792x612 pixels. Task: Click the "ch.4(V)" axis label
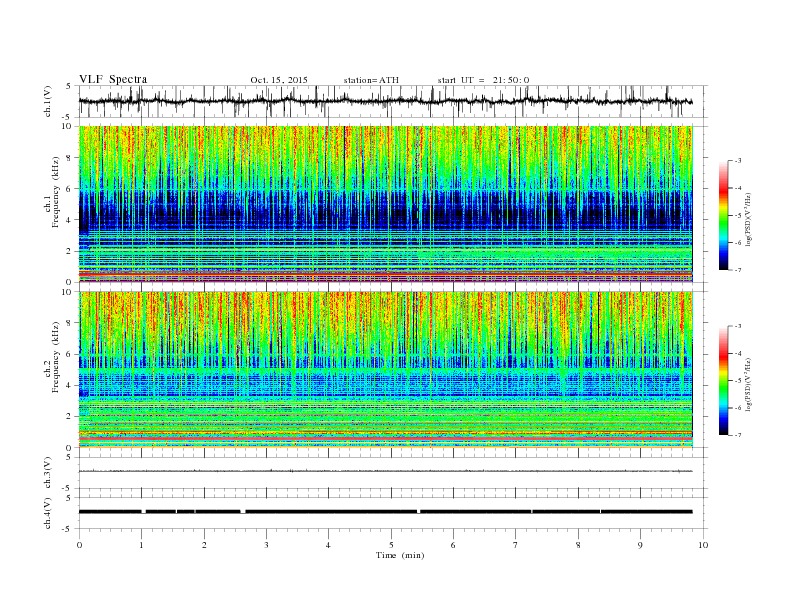coord(48,513)
